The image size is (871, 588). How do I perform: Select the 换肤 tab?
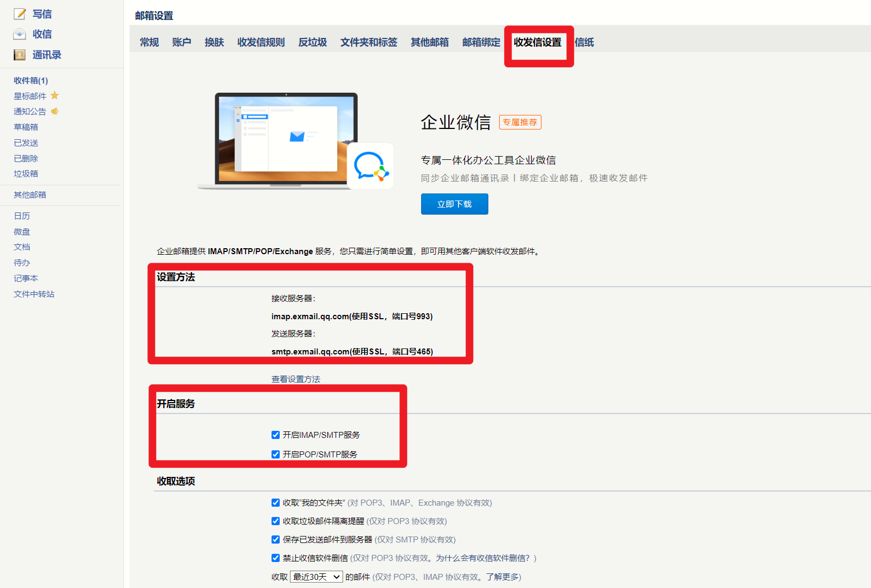coord(214,42)
